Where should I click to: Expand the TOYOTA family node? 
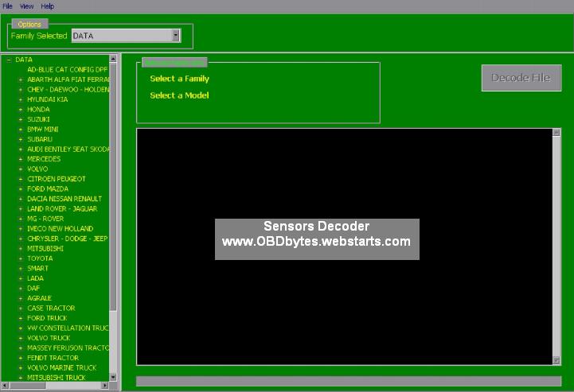21,258
